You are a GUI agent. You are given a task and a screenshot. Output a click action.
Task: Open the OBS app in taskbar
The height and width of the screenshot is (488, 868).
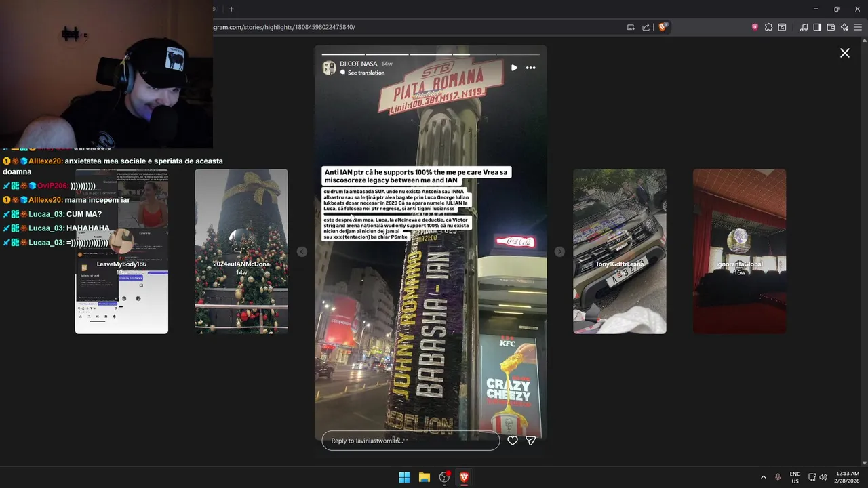(444, 477)
